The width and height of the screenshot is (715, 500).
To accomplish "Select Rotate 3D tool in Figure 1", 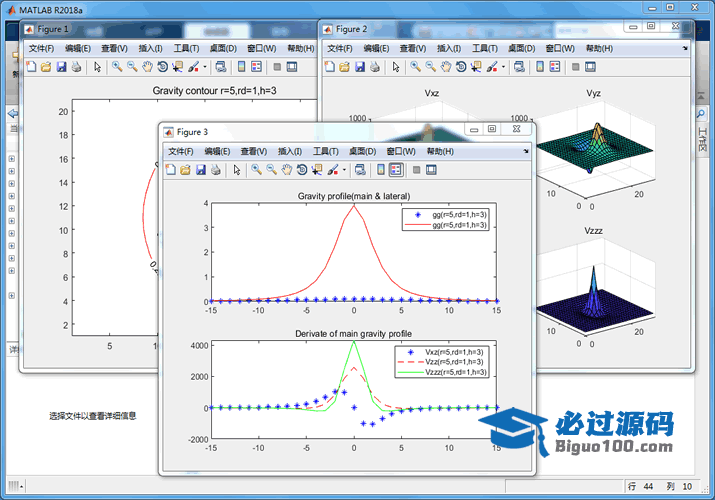I will coord(162,67).
